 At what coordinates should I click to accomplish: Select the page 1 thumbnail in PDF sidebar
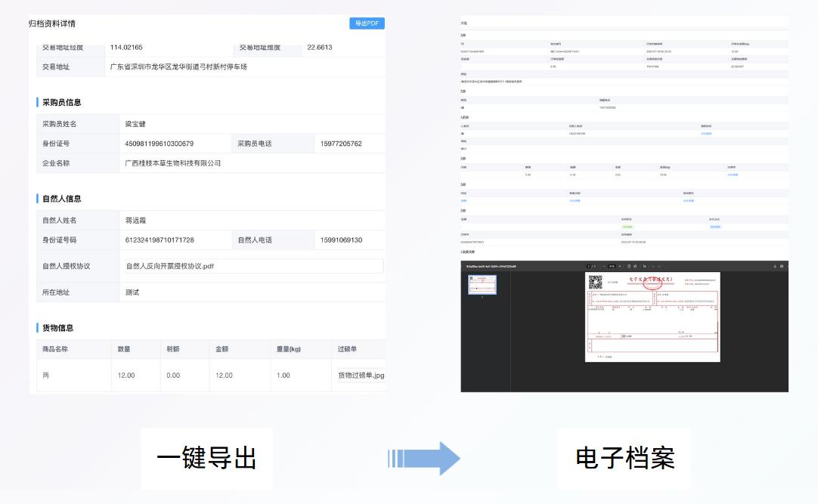tap(482, 285)
